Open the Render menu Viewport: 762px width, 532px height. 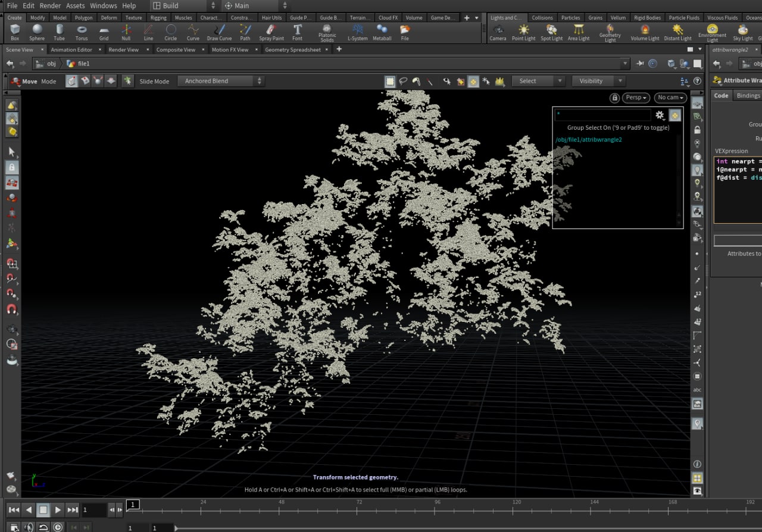(50, 5)
